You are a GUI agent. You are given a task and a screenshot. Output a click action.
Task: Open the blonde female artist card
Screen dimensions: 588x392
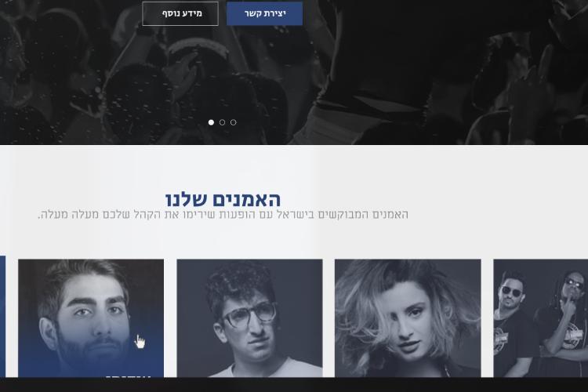[408, 318]
